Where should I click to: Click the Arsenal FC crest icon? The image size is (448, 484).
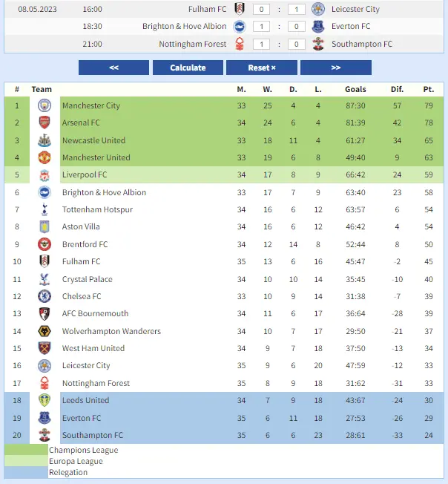click(x=45, y=122)
